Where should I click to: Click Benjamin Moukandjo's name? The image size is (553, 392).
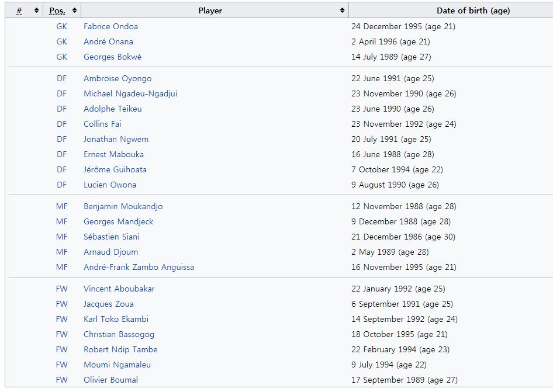tap(123, 206)
